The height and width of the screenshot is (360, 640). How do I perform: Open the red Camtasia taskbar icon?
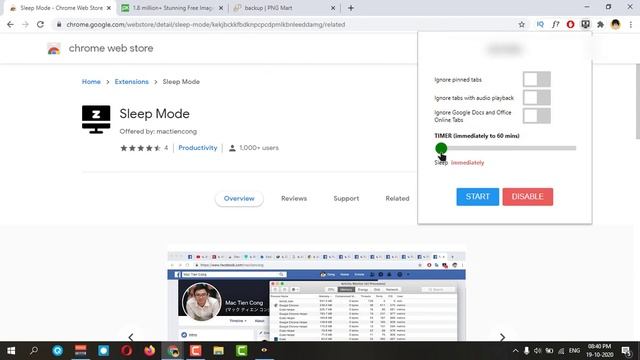pyautogui.click(x=196, y=351)
